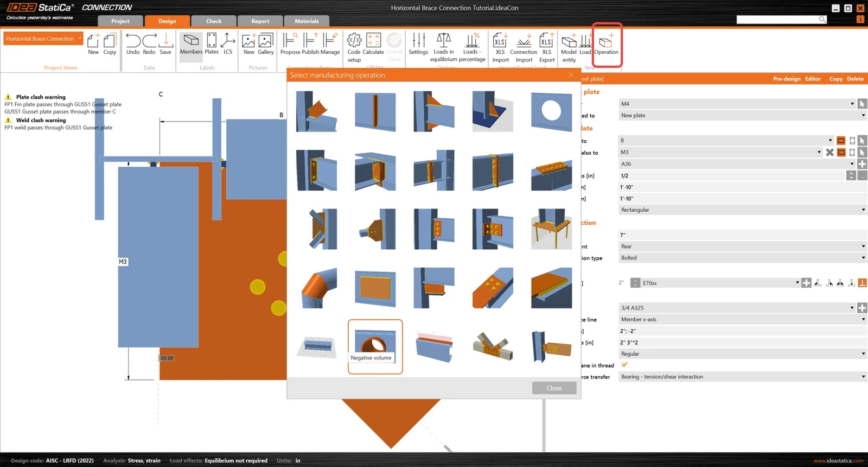This screenshot has height=467, width=868.
Task: Open the Materials tab
Action: [x=307, y=21]
